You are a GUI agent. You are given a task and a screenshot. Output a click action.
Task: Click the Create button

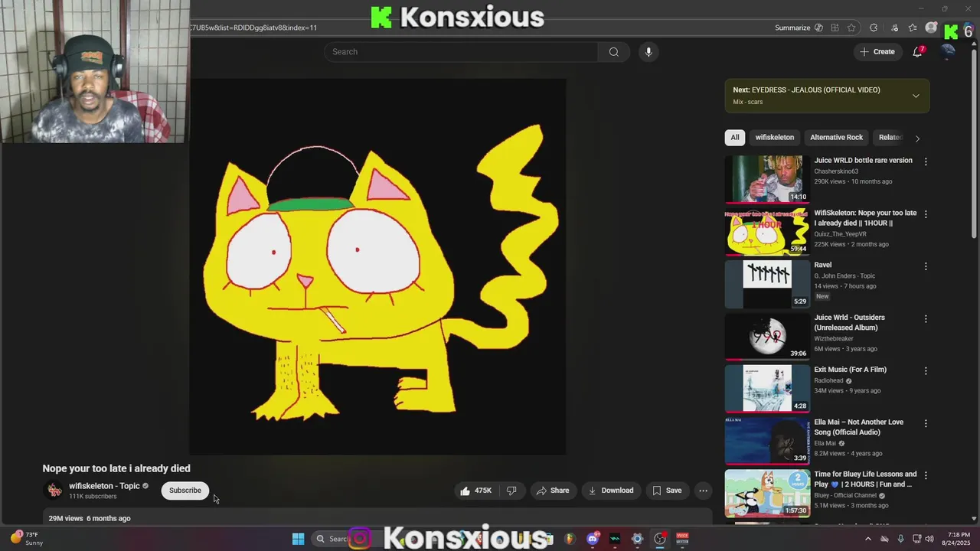coord(877,52)
